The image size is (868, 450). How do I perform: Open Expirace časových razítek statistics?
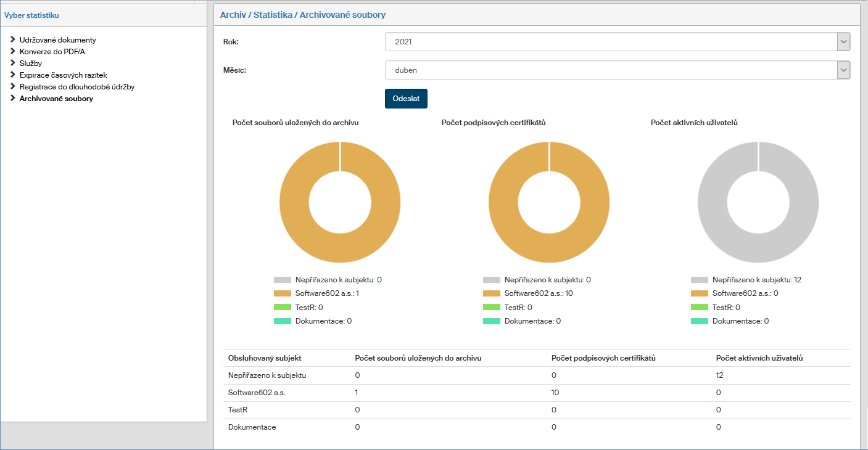click(63, 75)
